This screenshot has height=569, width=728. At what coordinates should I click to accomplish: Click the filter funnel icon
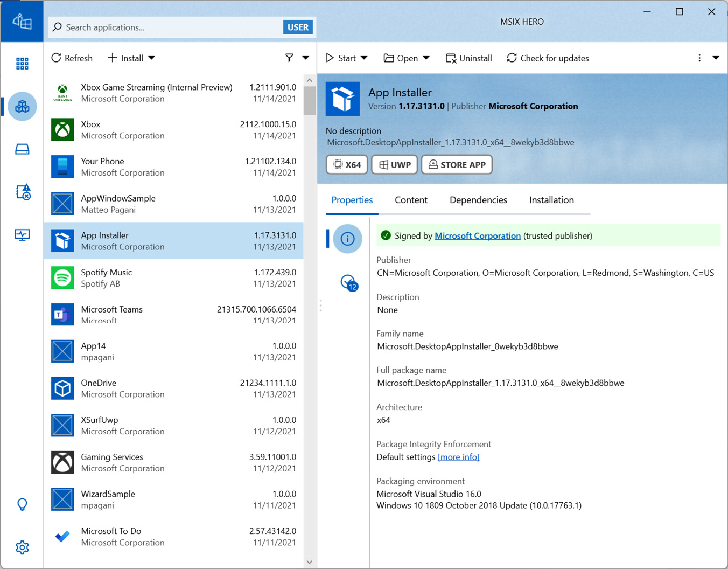click(x=289, y=58)
